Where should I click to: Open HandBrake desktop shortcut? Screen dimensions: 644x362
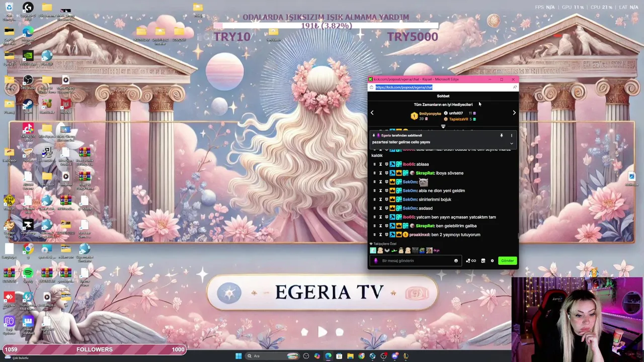[47, 106]
